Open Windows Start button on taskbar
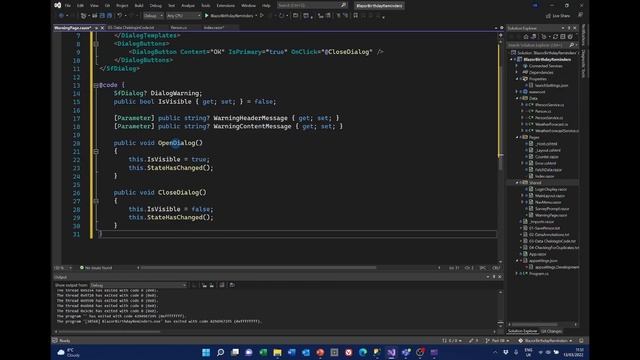This screenshot has width=640, height=360. point(206,352)
